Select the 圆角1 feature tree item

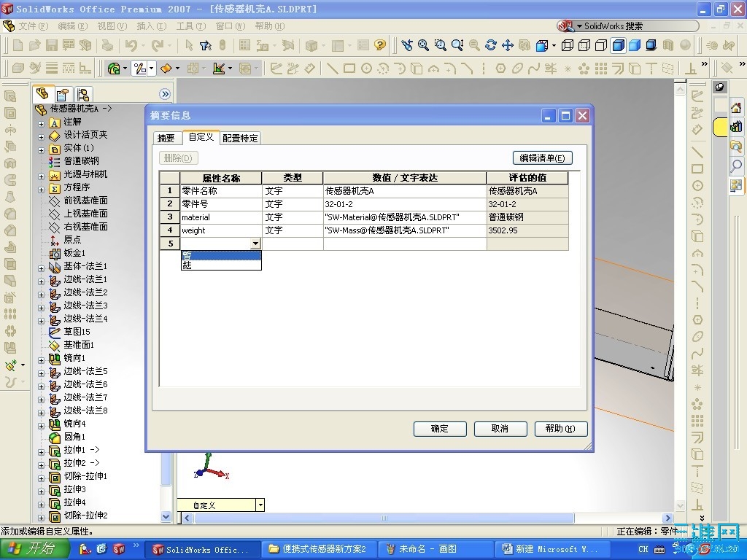coord(74,437)
